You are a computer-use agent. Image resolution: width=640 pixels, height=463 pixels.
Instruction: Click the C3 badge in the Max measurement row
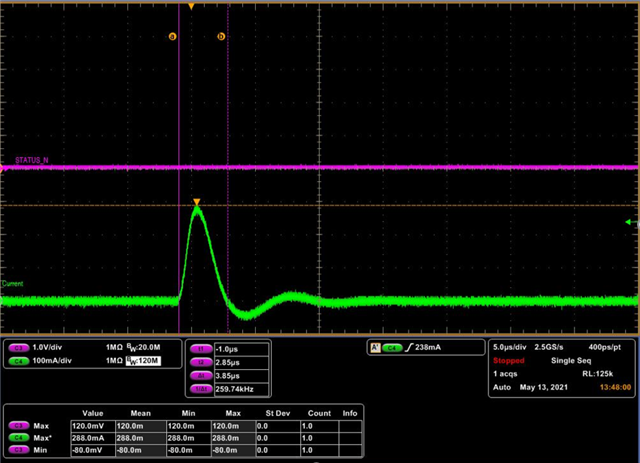(x=18, y=426)
